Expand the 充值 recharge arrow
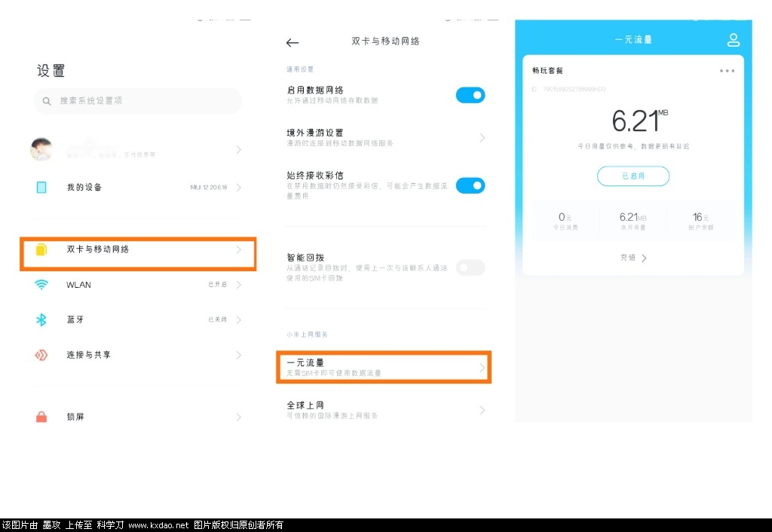 coord(643,258)
